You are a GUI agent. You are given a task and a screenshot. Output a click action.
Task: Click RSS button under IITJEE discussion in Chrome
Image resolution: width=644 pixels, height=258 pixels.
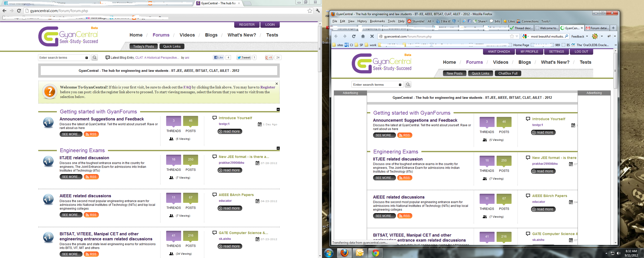(x=91, y=177)
